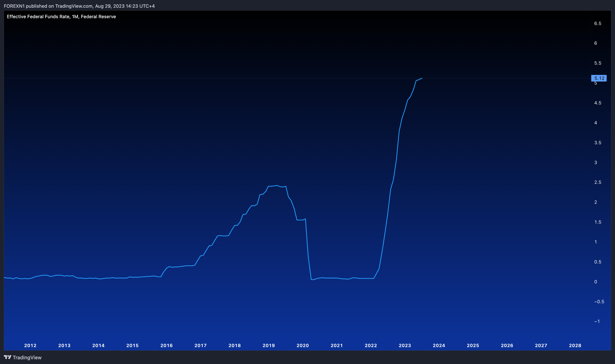This screenshot has height=364, width=615.
Task: Click the latest data point at line's end
Action: coord(422,78)
